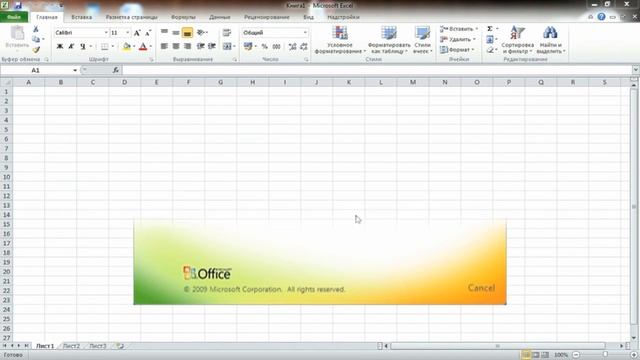Viewport: 640px width, 360px height.
Task: Click inside the formula bar input
Action: [x=376, y=70]
